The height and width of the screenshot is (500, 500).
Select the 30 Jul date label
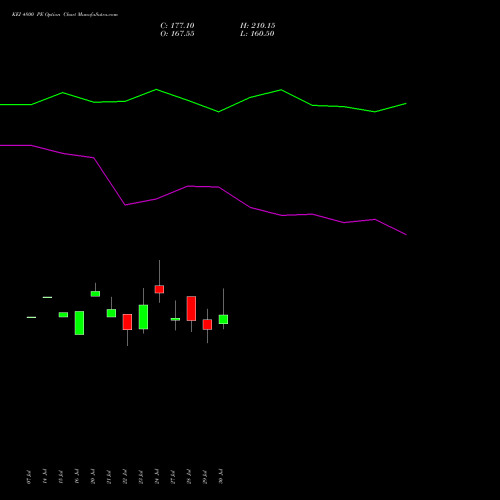(221, 477)
